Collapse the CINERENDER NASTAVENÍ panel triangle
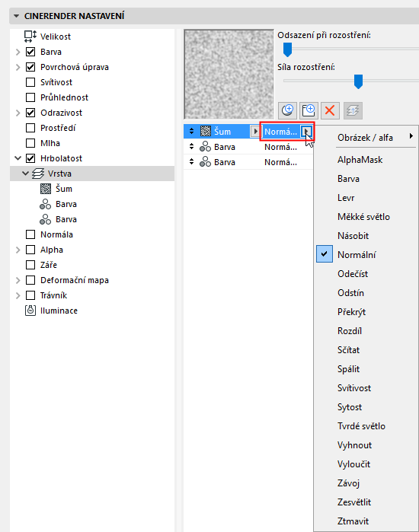The width and height of the screenshot is (419, 532). (x=16, y=16)
